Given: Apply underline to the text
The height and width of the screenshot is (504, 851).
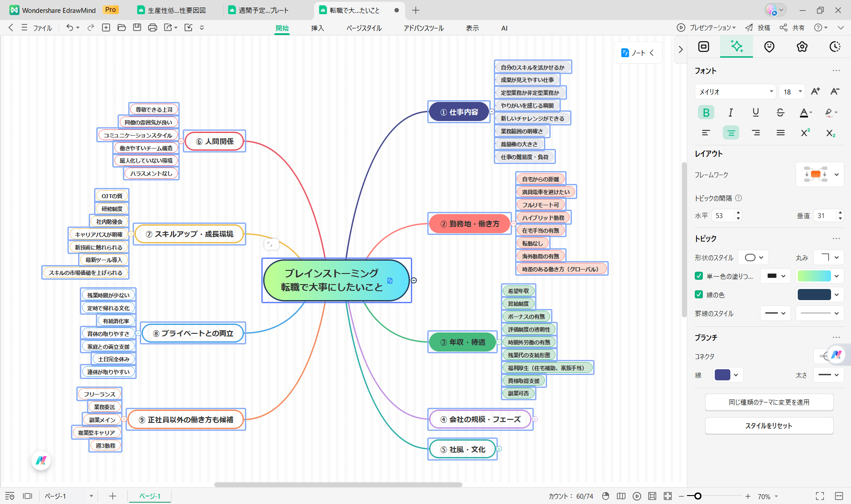Looking at the screenshot, I should [x=756, y=112].
